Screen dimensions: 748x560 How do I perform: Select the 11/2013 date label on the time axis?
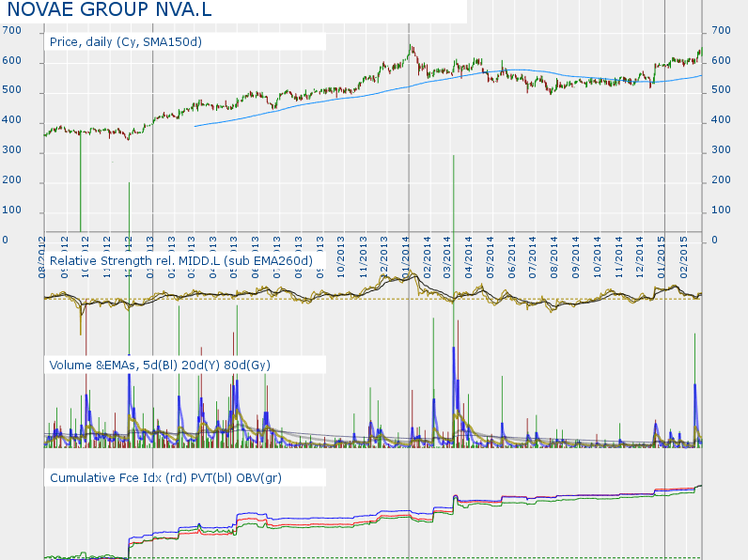tap(363, 257)
